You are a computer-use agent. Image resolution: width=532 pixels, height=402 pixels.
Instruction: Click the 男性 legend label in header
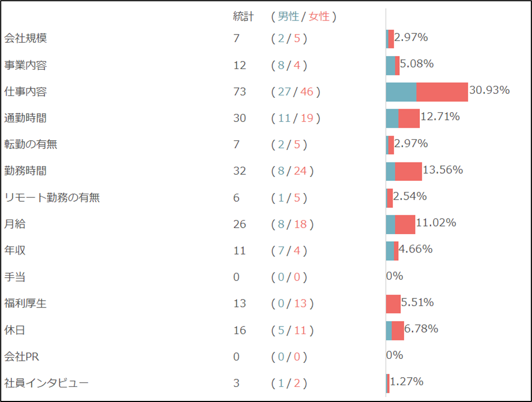pos(288,17)
